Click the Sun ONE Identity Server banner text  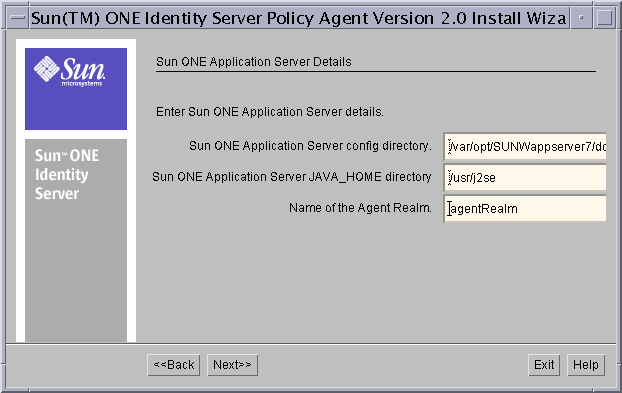tap(67, 174)
